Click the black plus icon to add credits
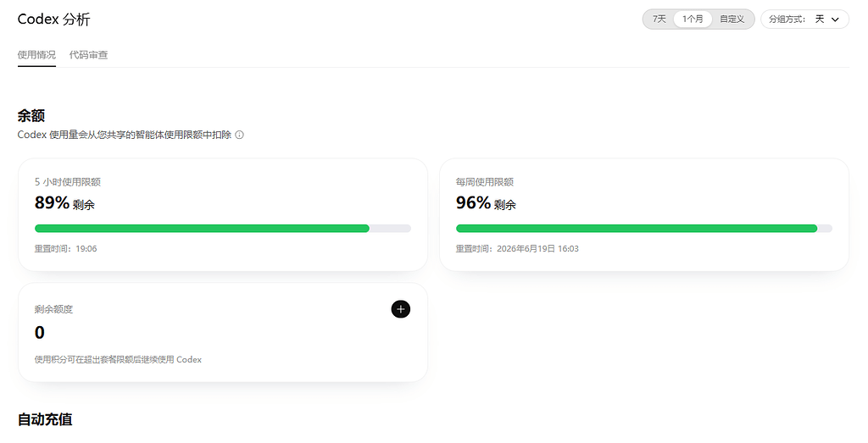This screenshot has width=868, height=443. pyautogui.click(x=401, y=309)
